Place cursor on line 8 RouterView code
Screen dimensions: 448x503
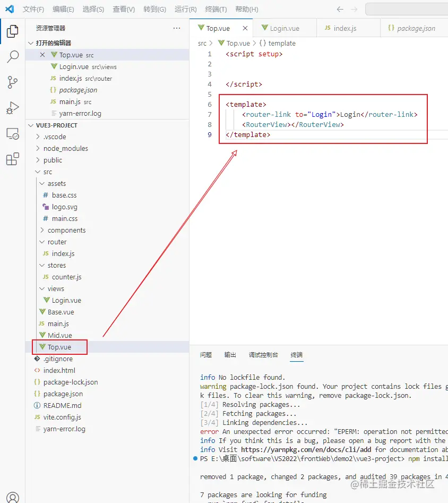(x=293, y=124)
